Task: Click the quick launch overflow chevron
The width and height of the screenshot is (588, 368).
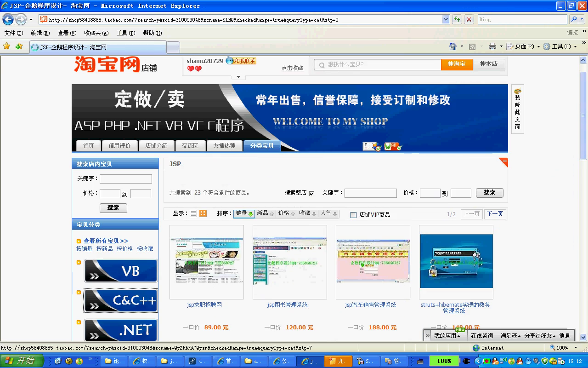Action: (90, 359)
